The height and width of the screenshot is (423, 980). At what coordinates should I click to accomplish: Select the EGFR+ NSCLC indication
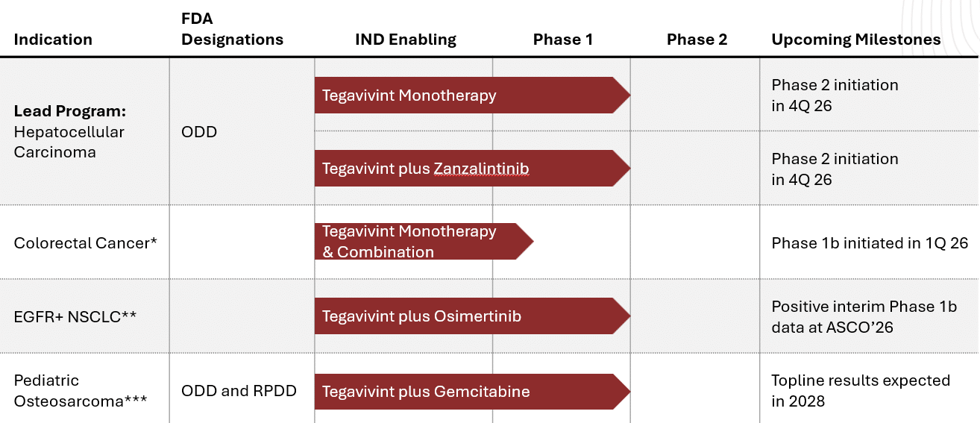(75, 316)
